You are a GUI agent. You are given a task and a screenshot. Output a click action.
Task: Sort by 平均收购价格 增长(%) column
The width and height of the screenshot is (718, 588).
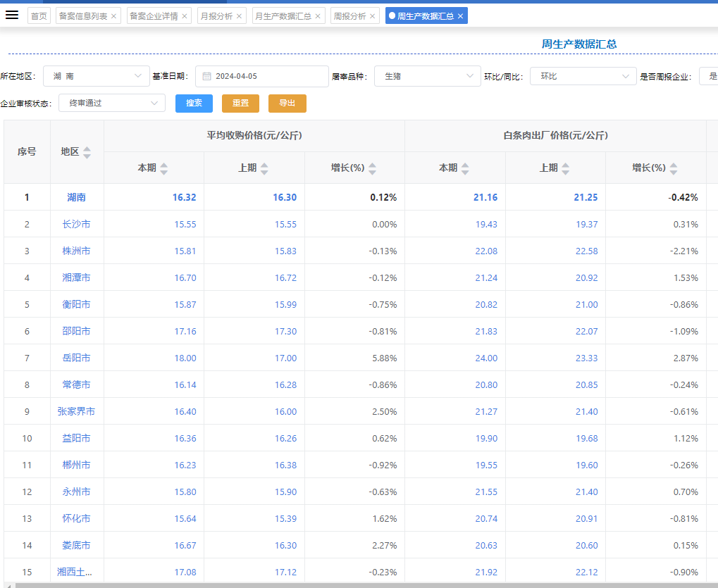click(x=372, y=168)
